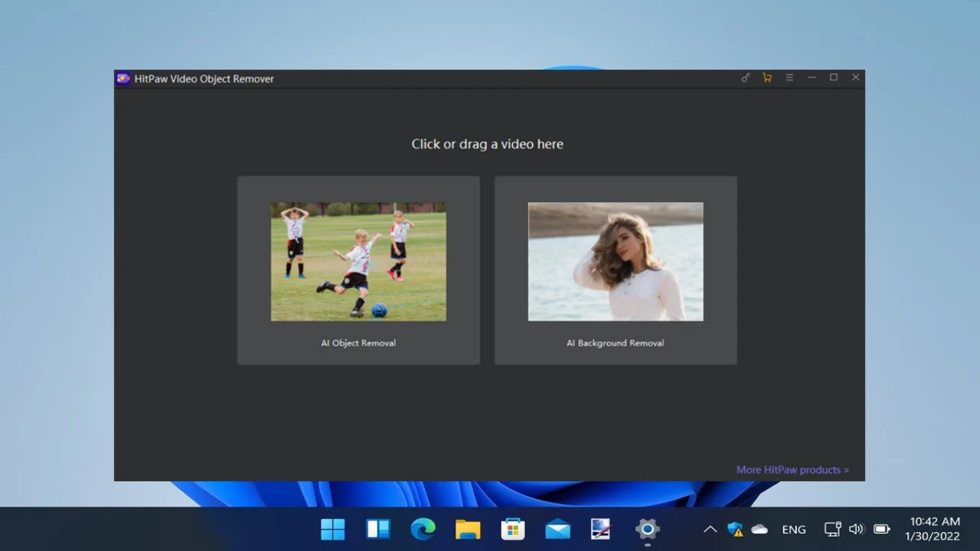This screenshot has height=551, width=980.
Task: Launch Microsoft Edge from taskbar
Action: pyautogui.click(x=423, y=529)
